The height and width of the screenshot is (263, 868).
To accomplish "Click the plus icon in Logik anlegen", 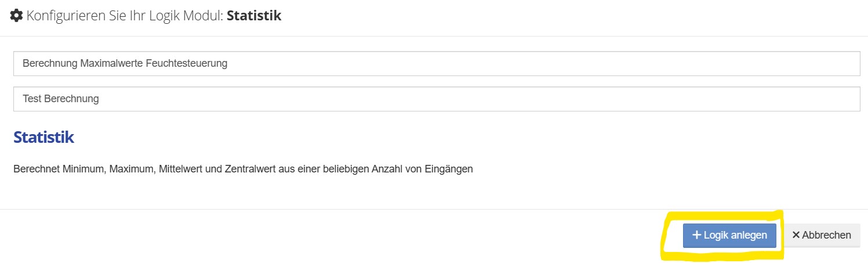I will 697,235.
